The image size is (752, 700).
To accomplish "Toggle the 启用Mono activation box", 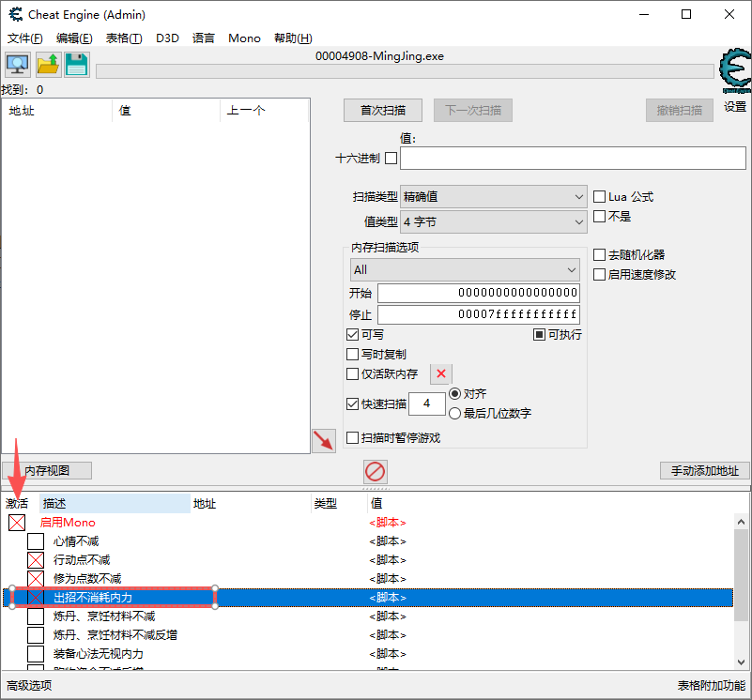I will tap(17, 523).
